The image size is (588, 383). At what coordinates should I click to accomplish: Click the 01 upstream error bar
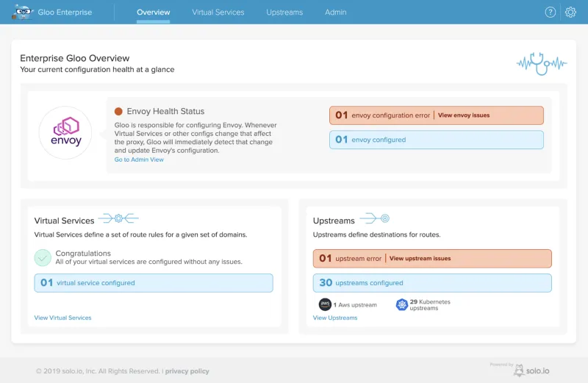(432, 259)
